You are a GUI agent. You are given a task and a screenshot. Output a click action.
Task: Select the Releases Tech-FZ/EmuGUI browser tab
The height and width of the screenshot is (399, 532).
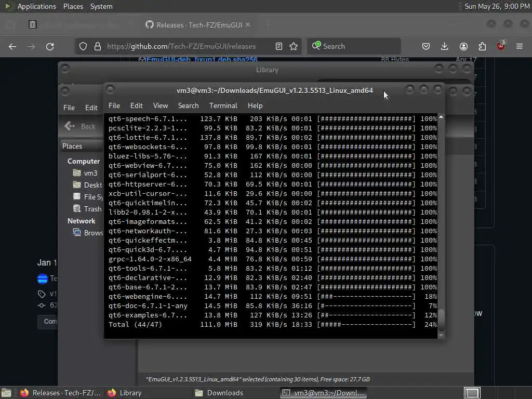[198, 25]
